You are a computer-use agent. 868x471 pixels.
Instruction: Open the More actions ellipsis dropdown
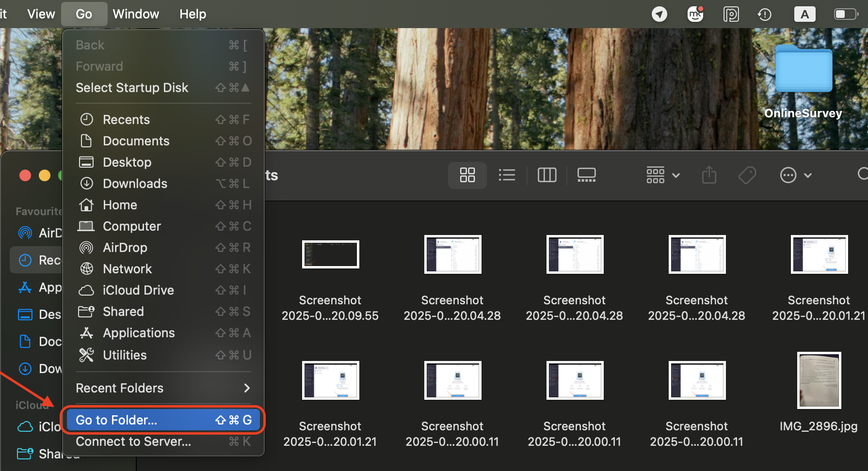click(795, 175)
